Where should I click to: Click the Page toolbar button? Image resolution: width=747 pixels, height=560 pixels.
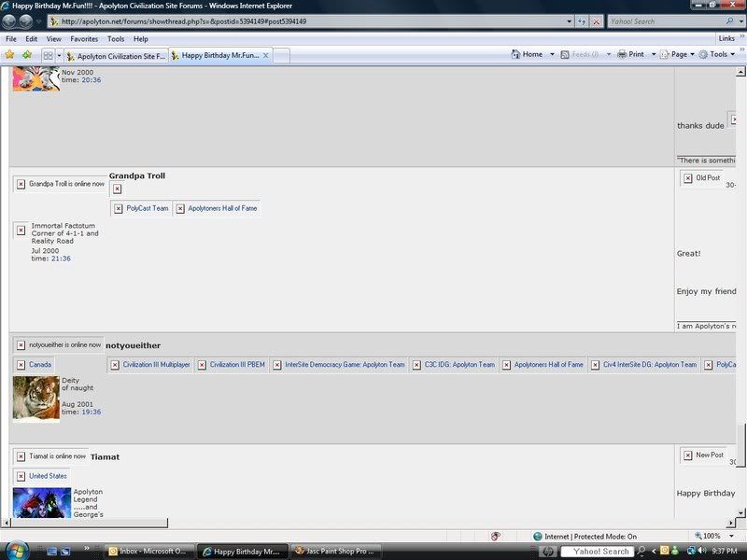point(673,54)
